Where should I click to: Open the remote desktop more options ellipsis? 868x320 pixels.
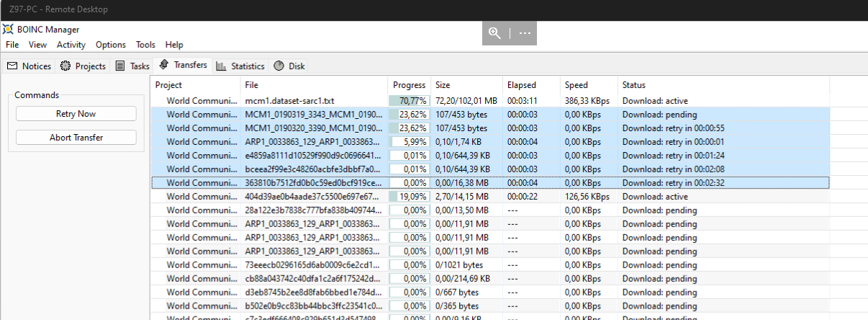525,33
